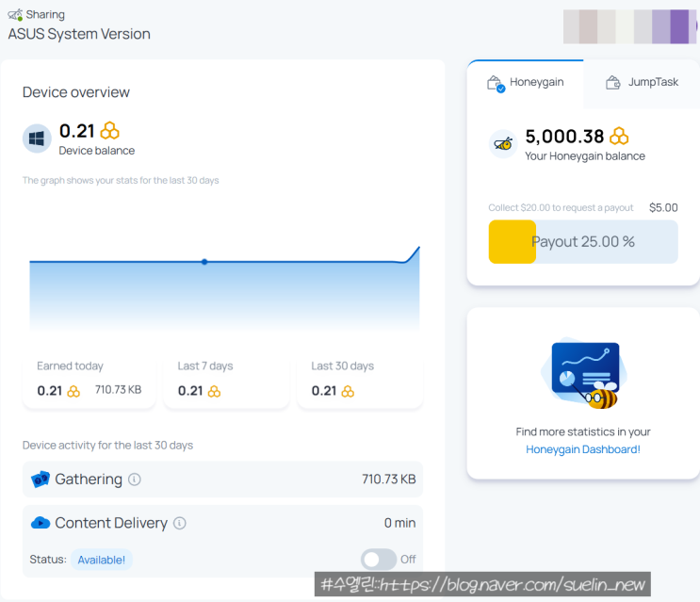Open the Gathering info tooltip icon

[135, 480]
